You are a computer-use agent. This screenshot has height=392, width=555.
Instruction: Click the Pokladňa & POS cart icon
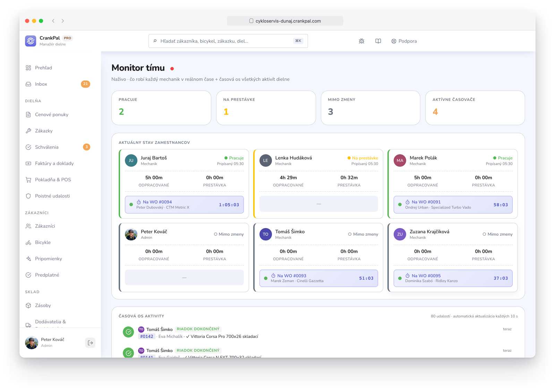[28, 180]
